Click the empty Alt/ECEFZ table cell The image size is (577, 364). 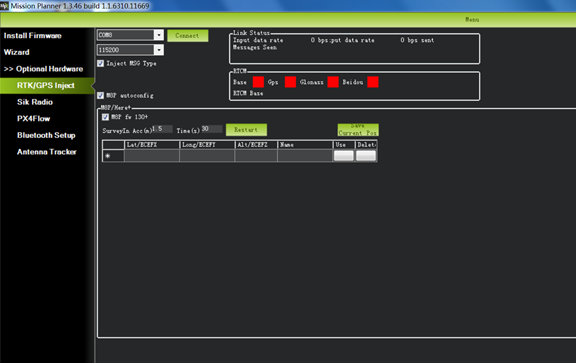click(256, 156)
